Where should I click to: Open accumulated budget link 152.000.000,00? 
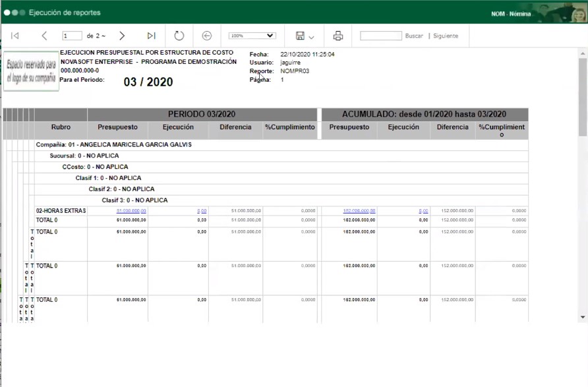point(359,211)
